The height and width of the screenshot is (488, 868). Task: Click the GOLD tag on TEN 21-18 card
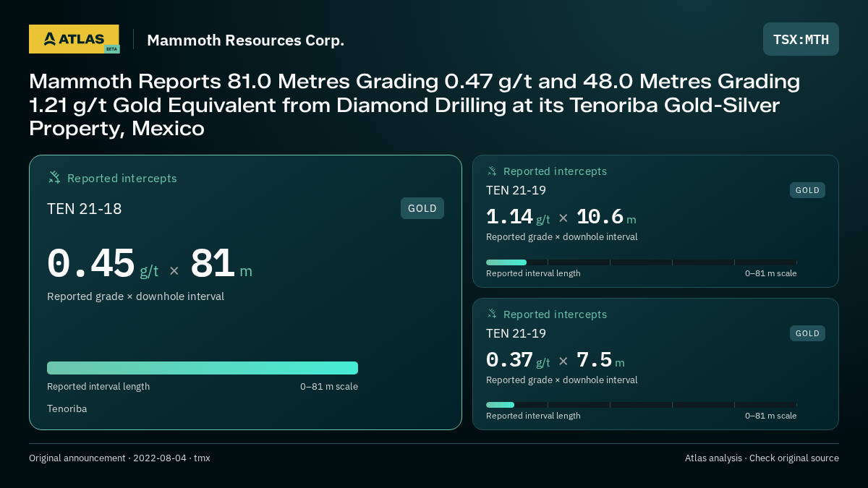pos(422,208)
